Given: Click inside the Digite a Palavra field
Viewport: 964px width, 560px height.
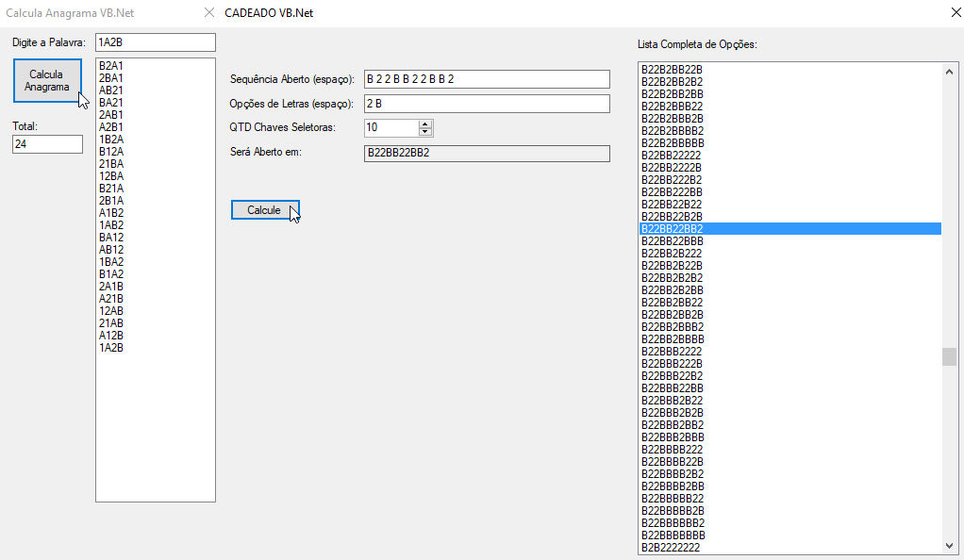Looking at the screenshot, I should [155, 41].
